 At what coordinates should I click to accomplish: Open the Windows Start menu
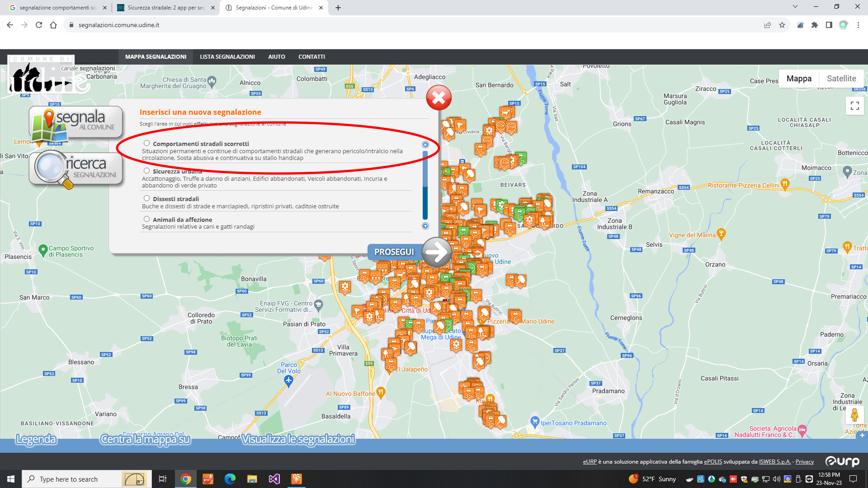pyautogui.click(x=11, y=479)
